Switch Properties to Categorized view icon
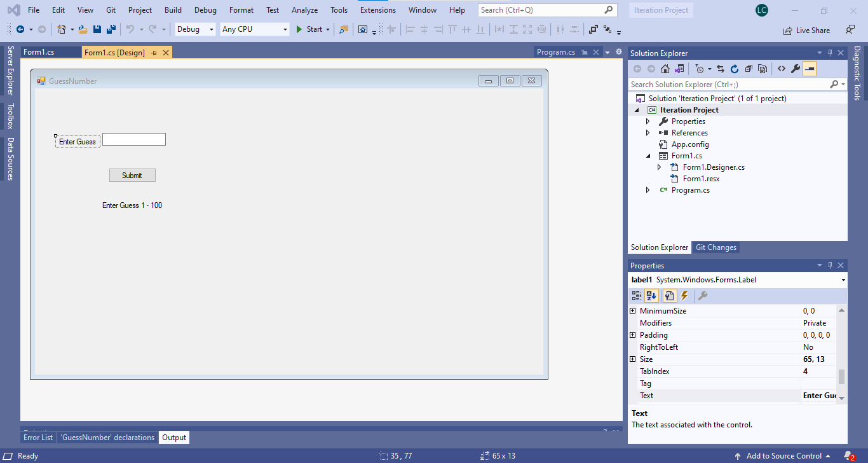Screen dimensions: 868x463 [636, 295]
